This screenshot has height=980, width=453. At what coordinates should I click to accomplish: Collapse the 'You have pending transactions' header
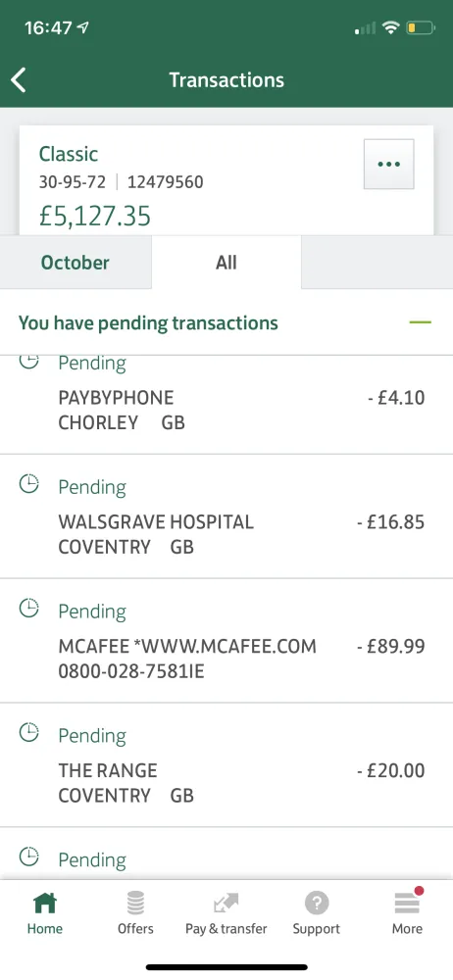pos(226,322)
